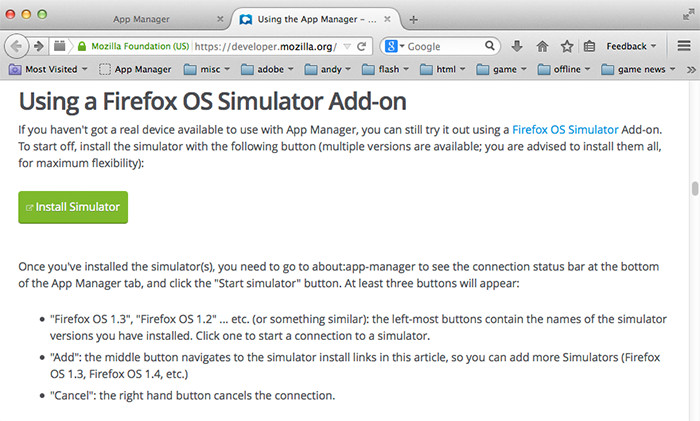The height and width of the screenshot is (421, 700).
Task: Expand the adobe bookmarks folder
Action: click(267, 69)
